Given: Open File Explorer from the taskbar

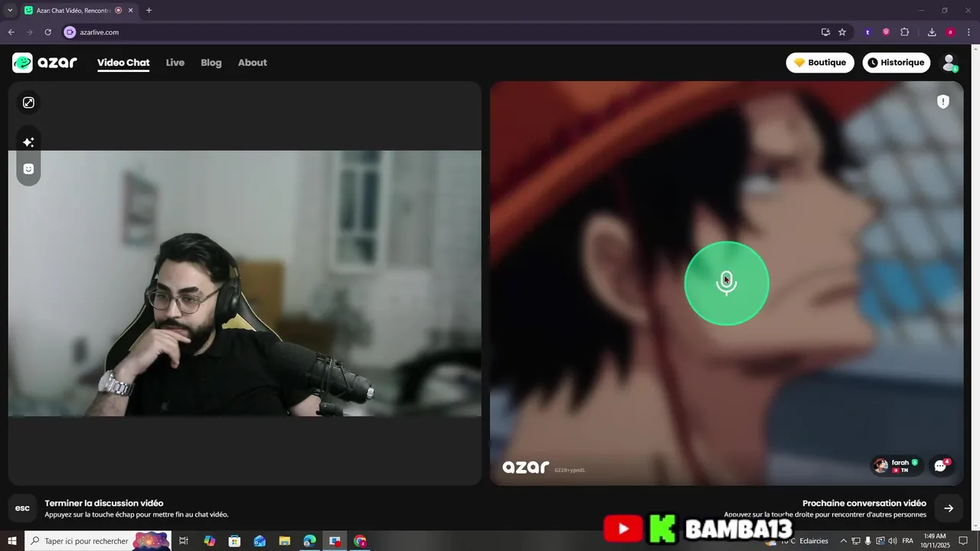Looking at the screenshot, I should click(x=284, y=541).
